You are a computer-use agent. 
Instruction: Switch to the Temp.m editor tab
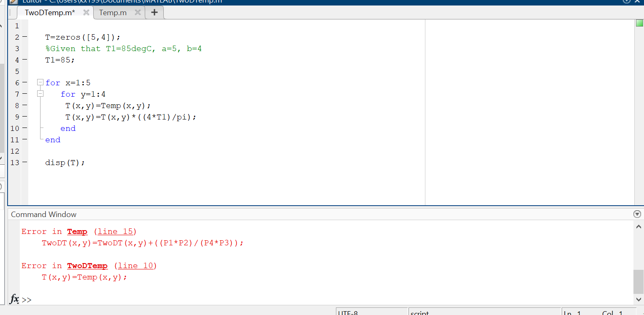point(113,13)
